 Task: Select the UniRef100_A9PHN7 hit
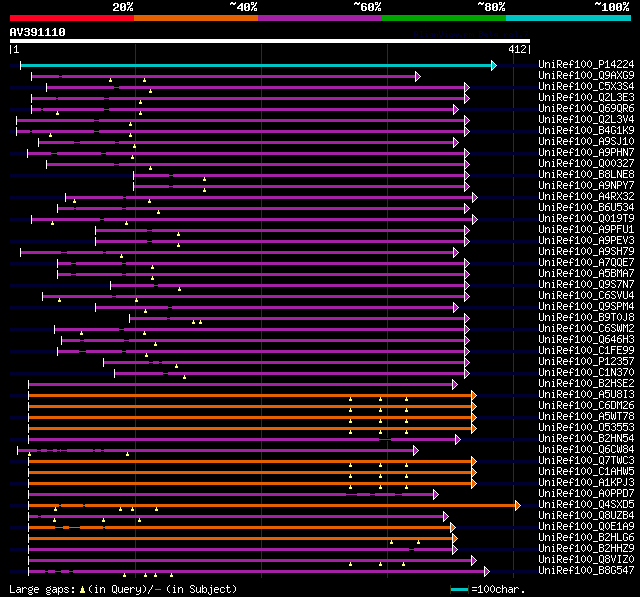[x=586, y=153]
